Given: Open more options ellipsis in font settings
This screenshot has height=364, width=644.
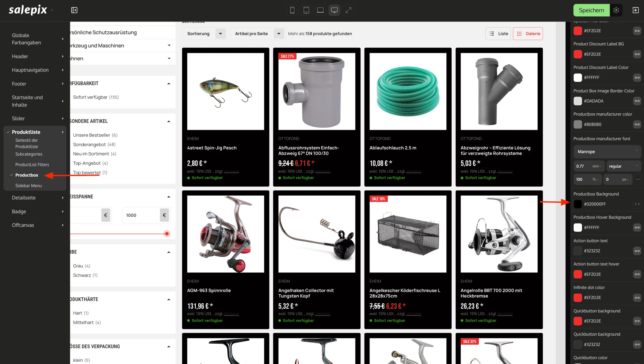Looking at the screenshot, I should (x=638, y=179).
